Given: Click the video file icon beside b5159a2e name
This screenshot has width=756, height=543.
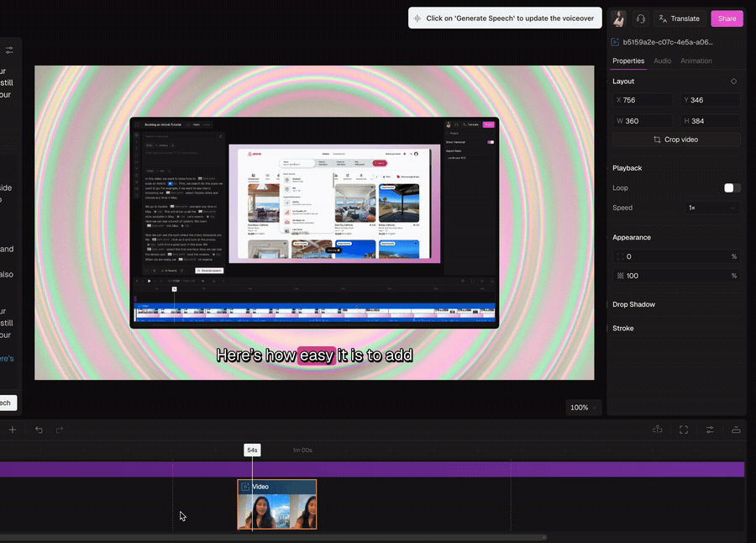Looking at the screenshot, I should pos(615,42).
